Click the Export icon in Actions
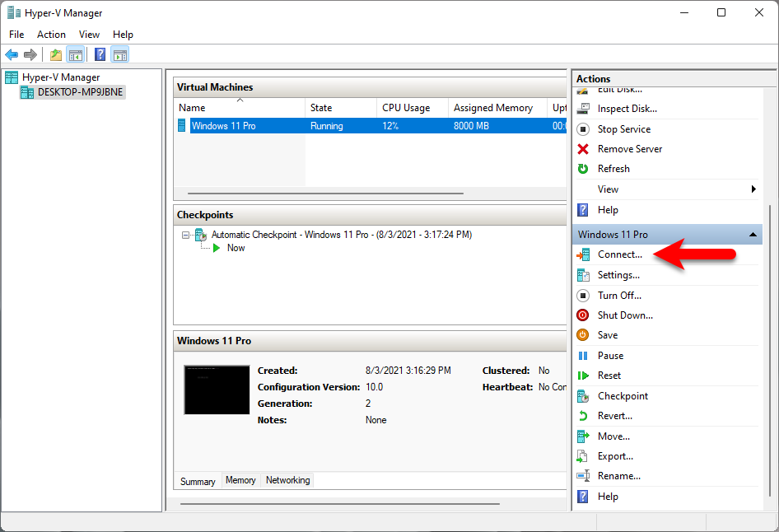 pos(583,456)
